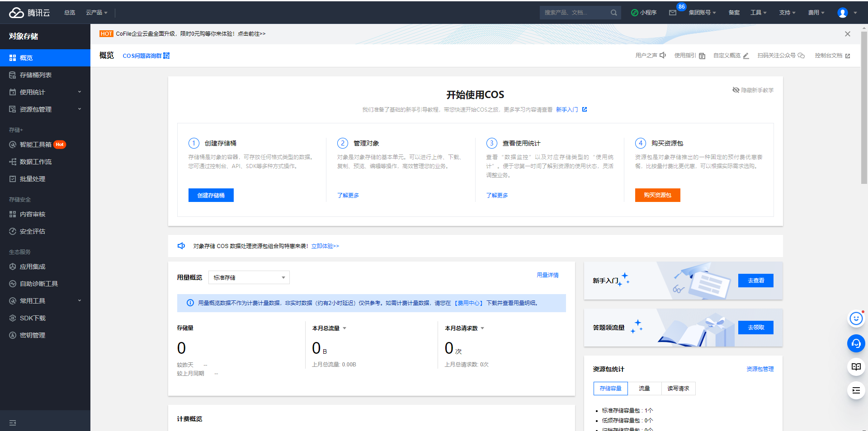
Task: Select the 读写请求 tab
Action: (x=678, y=389)
